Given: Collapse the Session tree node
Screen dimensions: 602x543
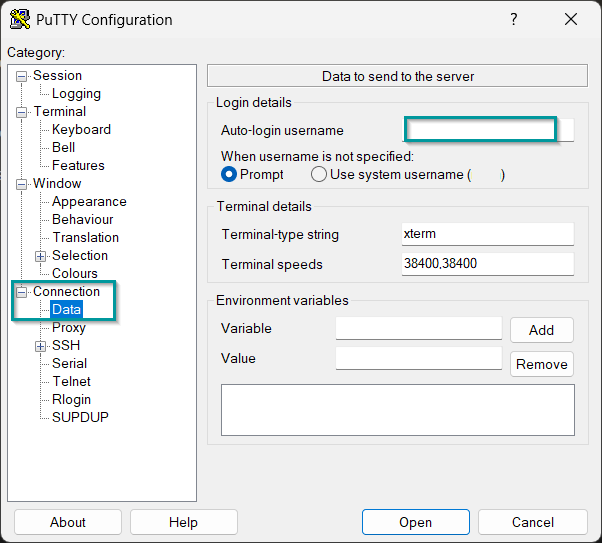Looking at the screenshot, I should tap(22, 76).
